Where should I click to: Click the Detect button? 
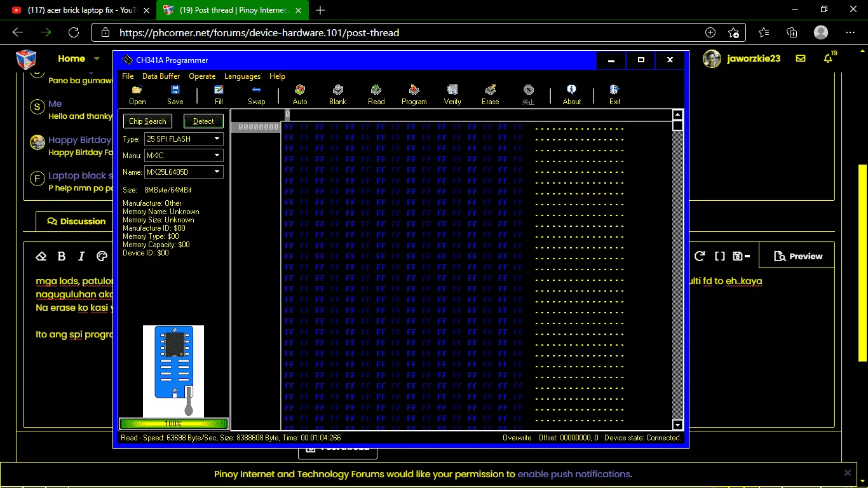[x=203, y=121]
